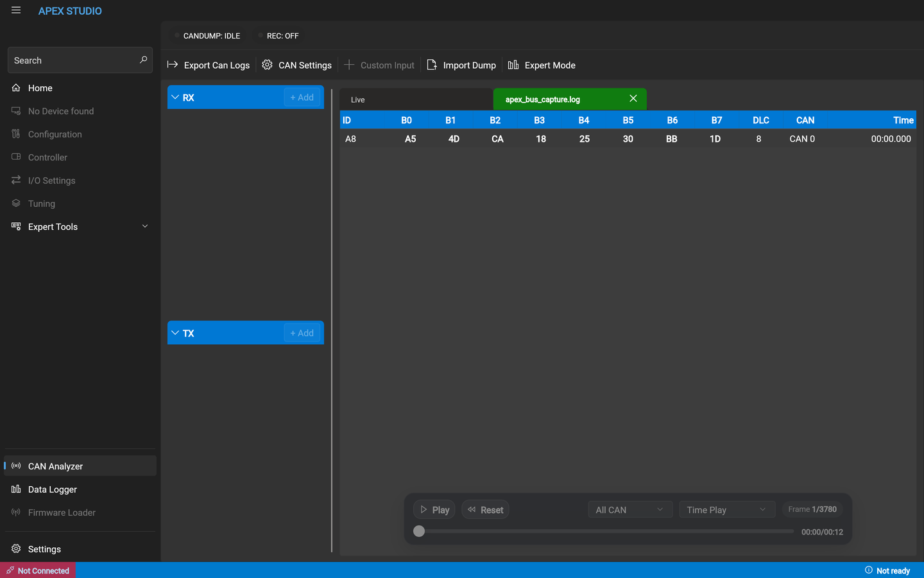Click the ID cell A8

351,139
